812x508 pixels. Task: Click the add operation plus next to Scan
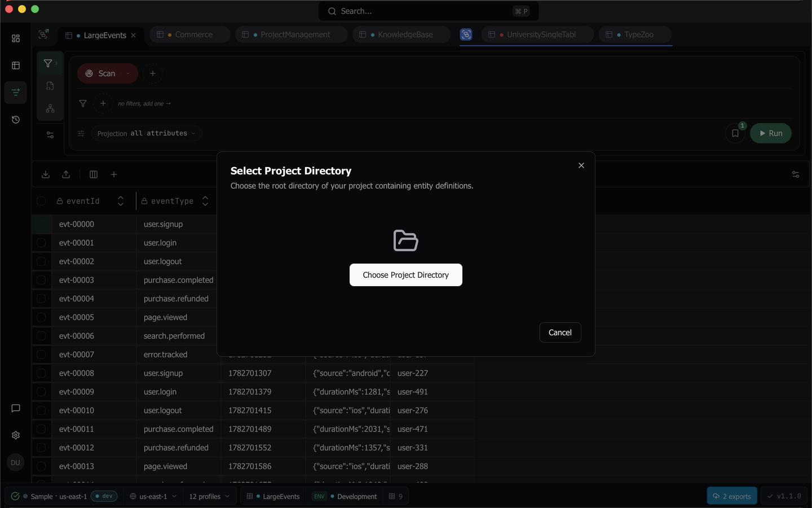(153, 73)
